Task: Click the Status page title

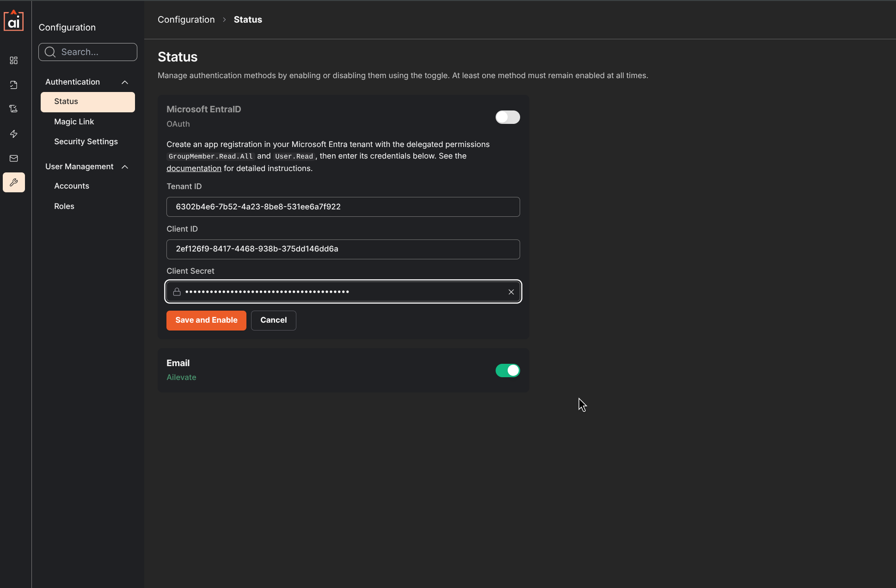Action: [178, 57]
